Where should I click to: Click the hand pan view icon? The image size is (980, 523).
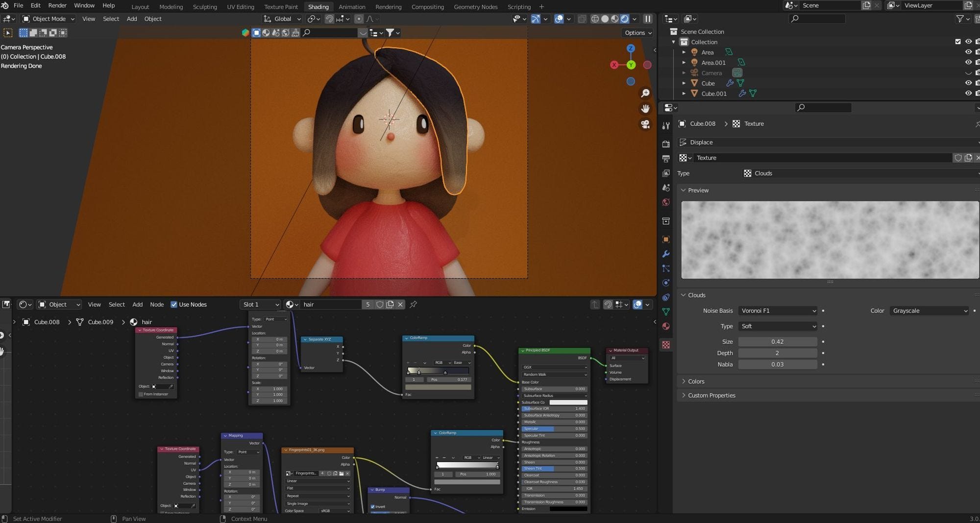[x=645, y=109]
